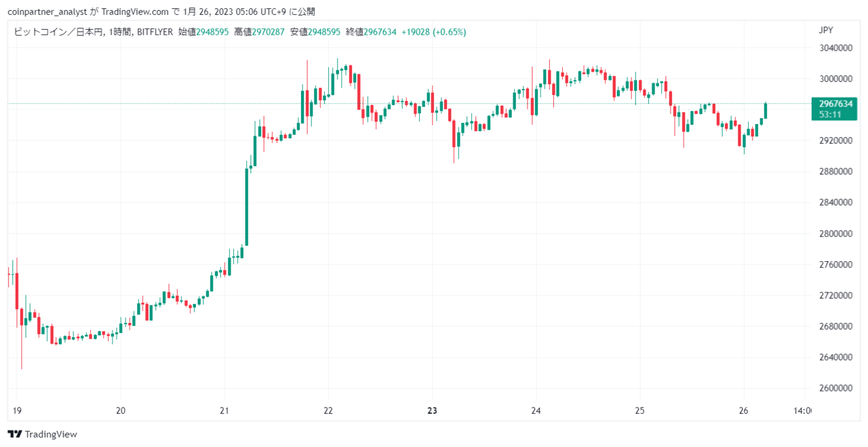Click the 3040000 price axis label
868x447 pixels.
(835, 48)
